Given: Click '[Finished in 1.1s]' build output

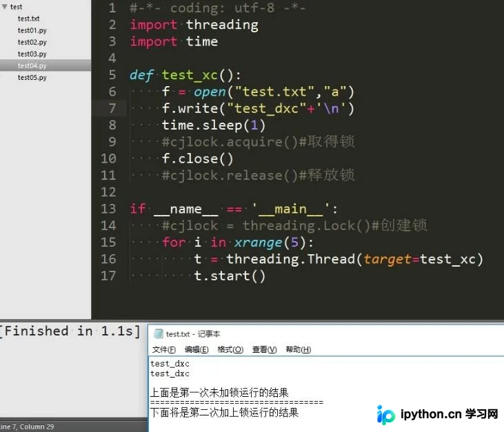Looking at the screenshot, I should tap(70, 331).
